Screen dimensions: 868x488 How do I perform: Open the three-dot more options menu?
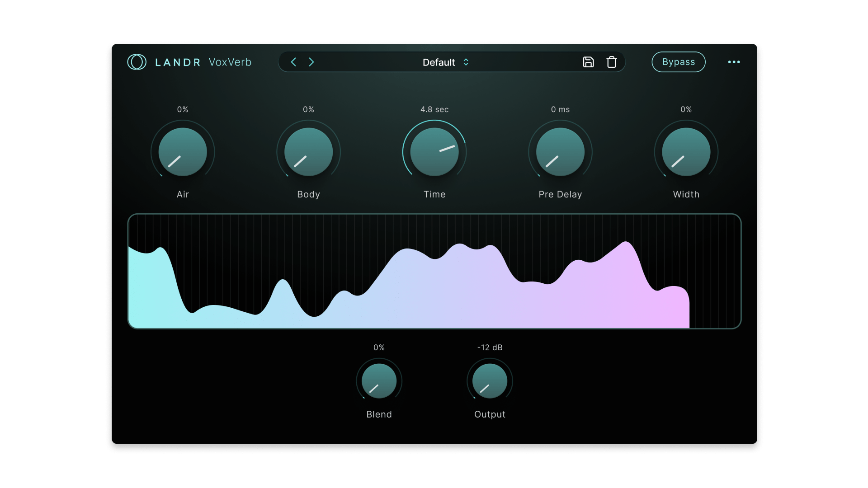[734, 62]
